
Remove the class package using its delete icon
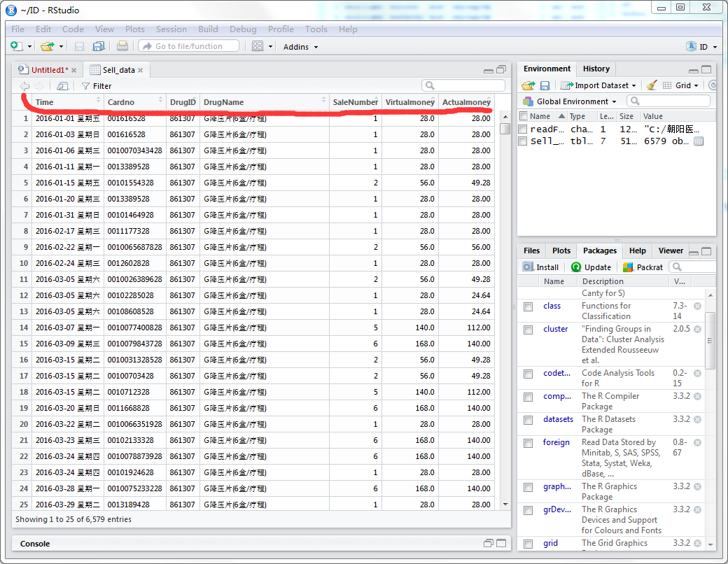pos(697,306)
